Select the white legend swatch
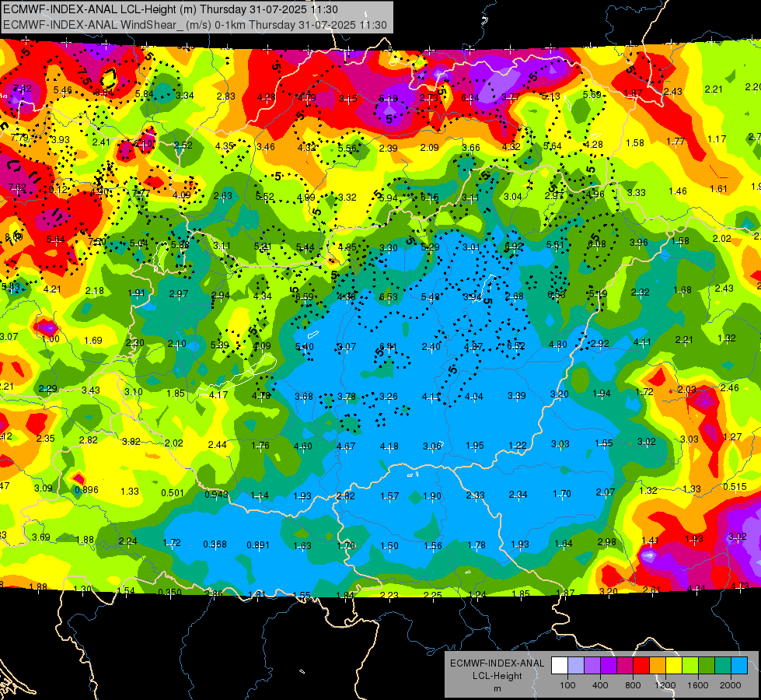Image resolution: width=761 pixels, height=700 pixels. point(560,666)
